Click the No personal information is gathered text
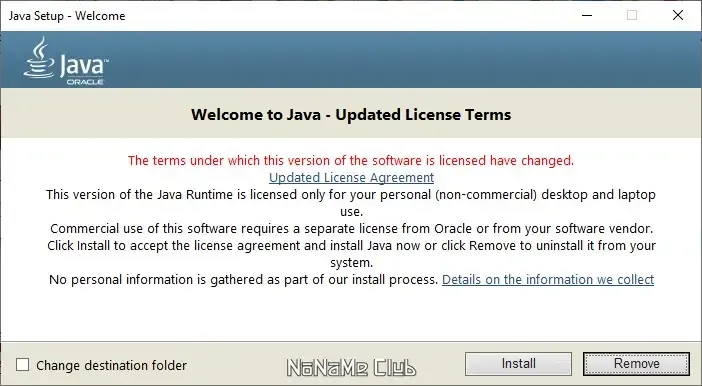 pos(243,279)
